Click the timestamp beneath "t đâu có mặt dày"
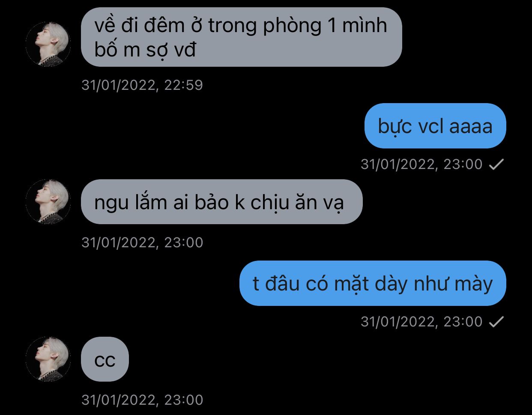This screenshot has width=532, height=415. [x=421, y=322]
